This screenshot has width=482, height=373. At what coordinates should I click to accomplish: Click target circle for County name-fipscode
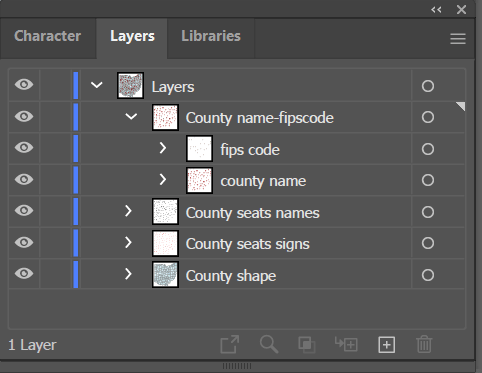pyautogui.click(x=428, y=117)
